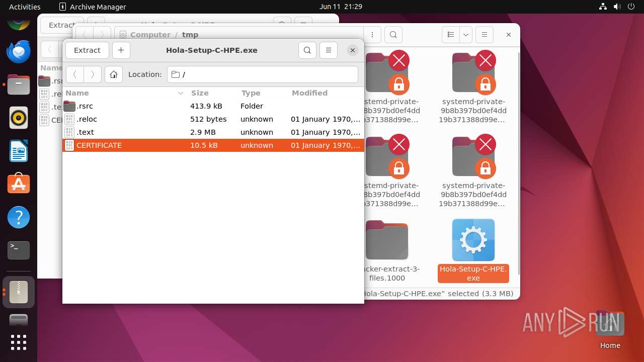Open view options dropdown in Files
Screen dimensions: 644x362
(466, 35)
